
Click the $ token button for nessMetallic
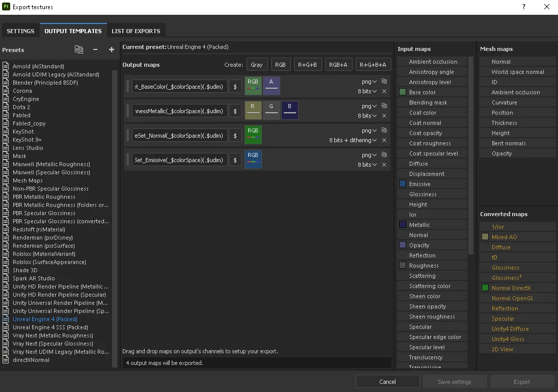point(235,111)
